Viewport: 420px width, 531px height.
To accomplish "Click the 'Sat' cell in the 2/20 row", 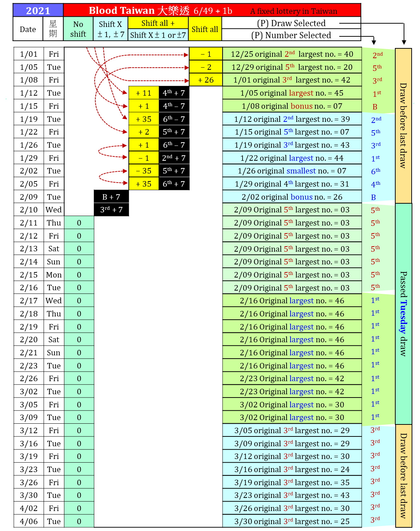I will [53, 339].
